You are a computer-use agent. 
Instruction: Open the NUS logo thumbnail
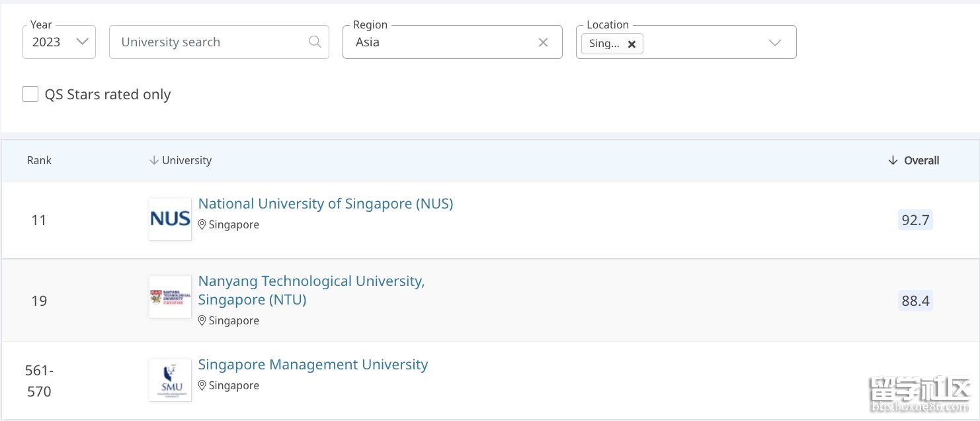tap(170, 219)
